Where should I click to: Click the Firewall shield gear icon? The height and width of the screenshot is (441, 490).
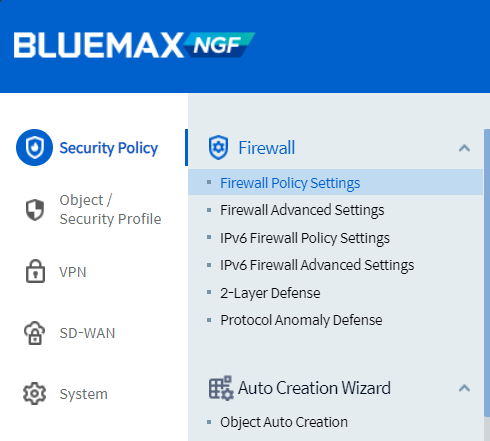coord(218,147)
